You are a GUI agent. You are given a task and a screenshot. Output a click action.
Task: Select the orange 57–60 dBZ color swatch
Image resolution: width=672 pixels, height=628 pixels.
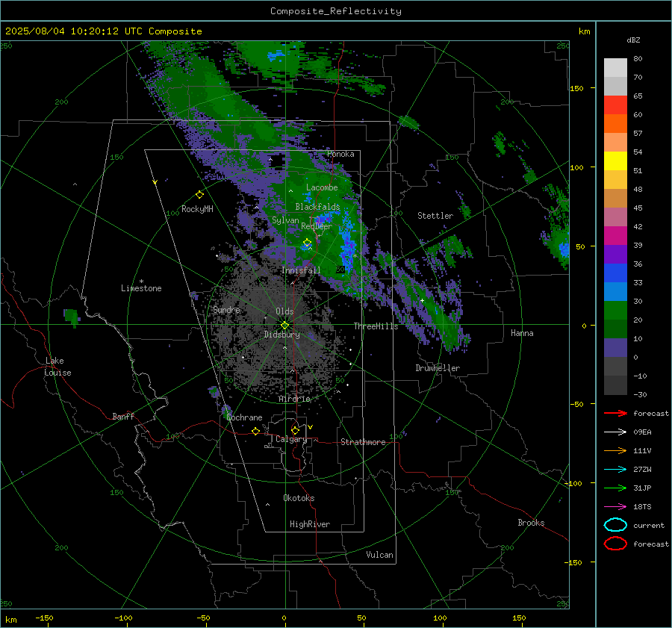point(615,123)
